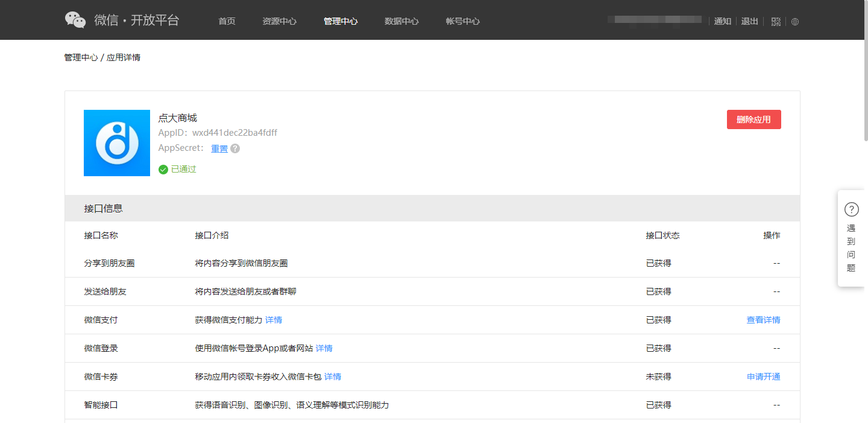Viewport: 868px width, 423px height.
Task: Open 资源中心 navigation tab
Action: 279,21
